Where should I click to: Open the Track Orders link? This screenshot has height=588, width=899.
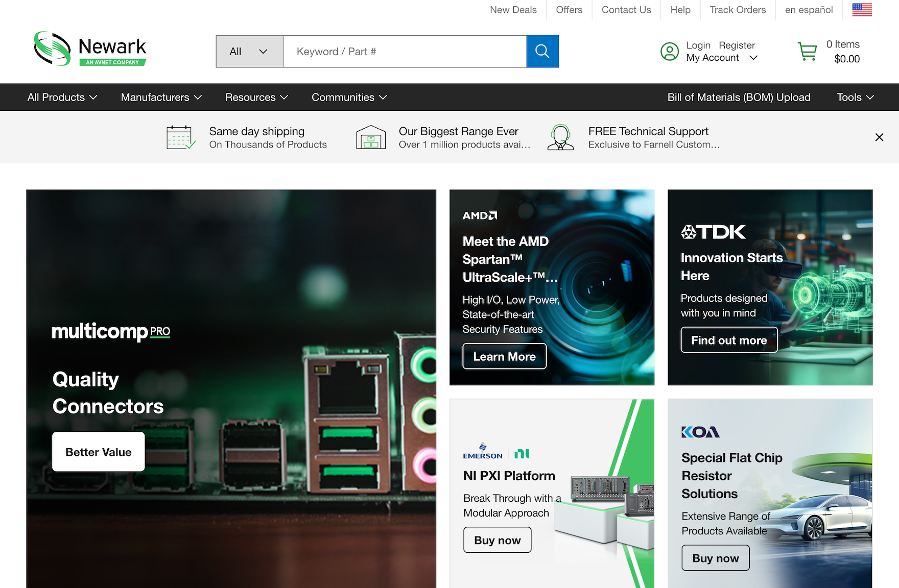pos(738,10)
